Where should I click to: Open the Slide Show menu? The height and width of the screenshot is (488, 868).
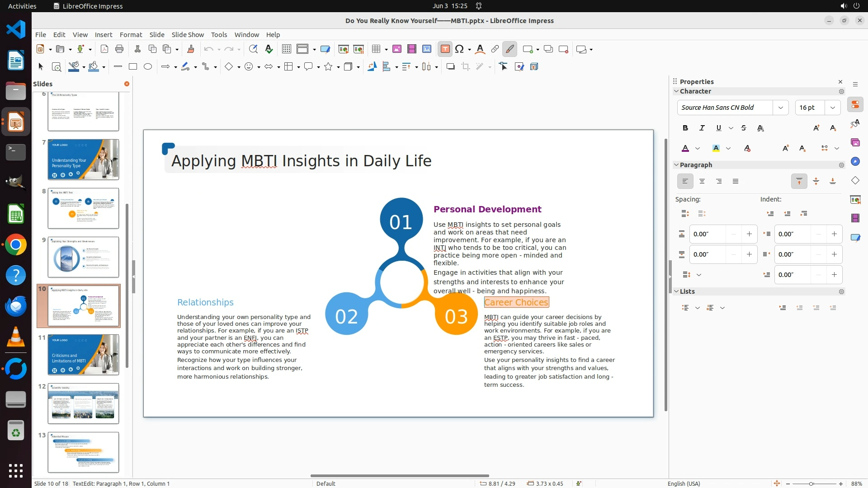[x=187, y=35]
